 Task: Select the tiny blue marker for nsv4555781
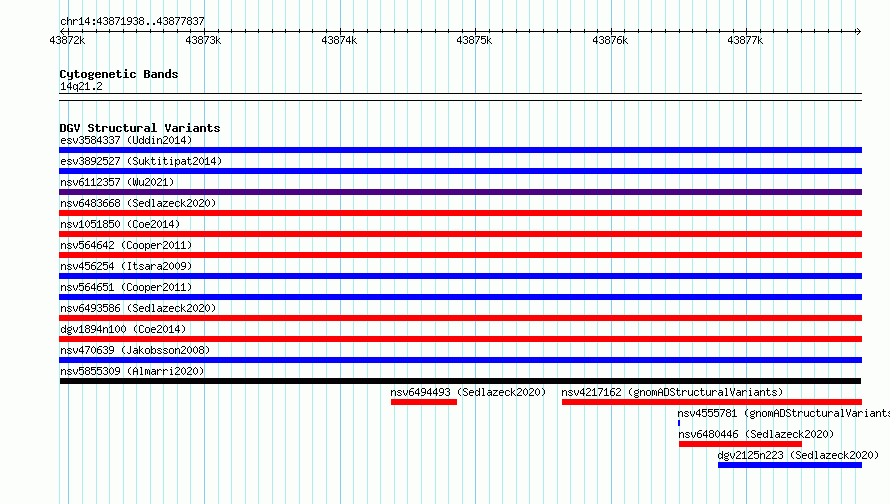pyautogui.click(x=679, y=423)
